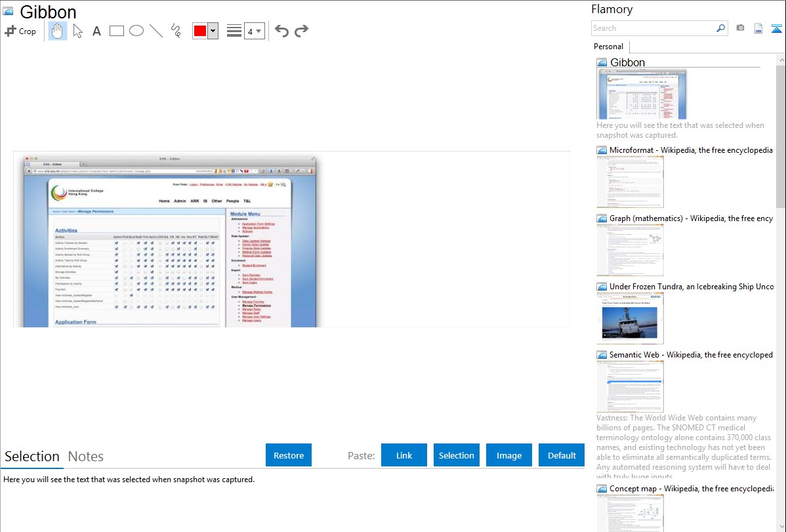Image resolution: width=786 pixels, height=532 pixels.
Task: Click the Default paste button
Action: click(562, 455)
